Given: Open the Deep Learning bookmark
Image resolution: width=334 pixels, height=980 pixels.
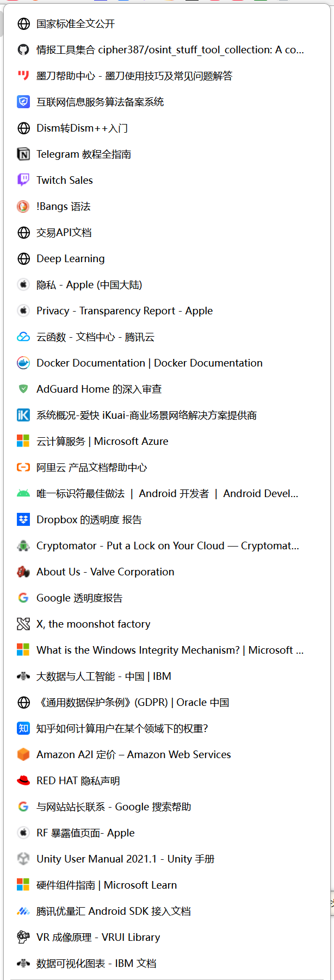Looking at the screenshot, I should (x=71, y=259).
